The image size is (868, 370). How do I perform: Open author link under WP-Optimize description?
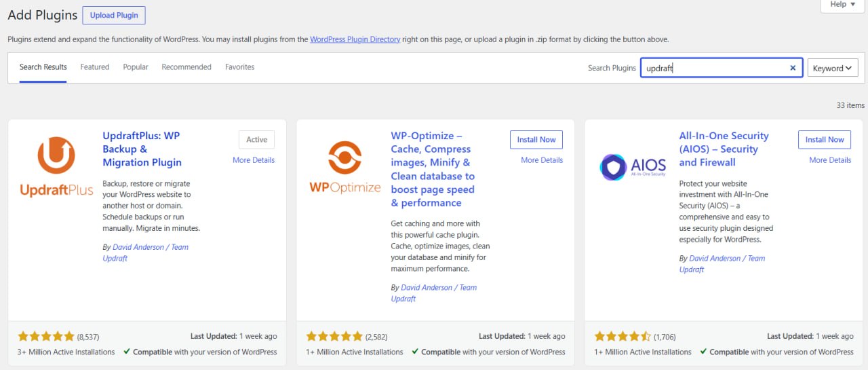tap(434, 293)
